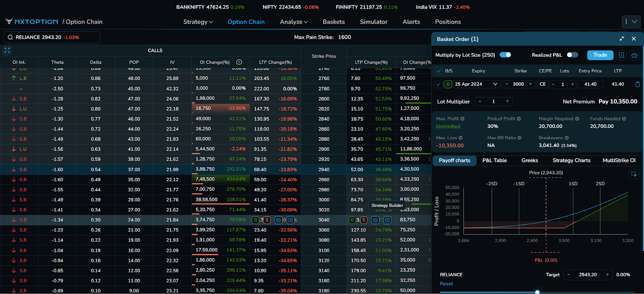Image resolution: width=644 pixels, height=294 pixels.
Task: Toggle CE option type button
Action: click(x=543, y=84)
